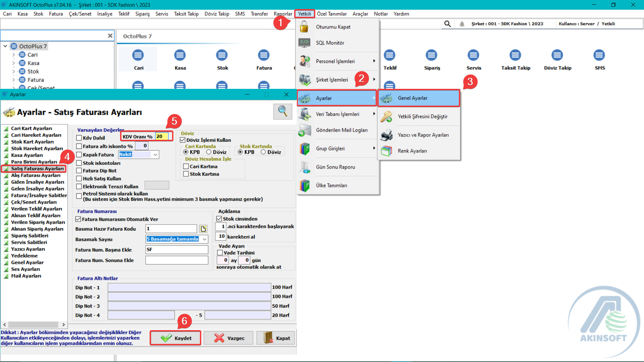Click the Dip Not - 1 text field
This screenshot has width=644, height=362.
click(189, 288)
